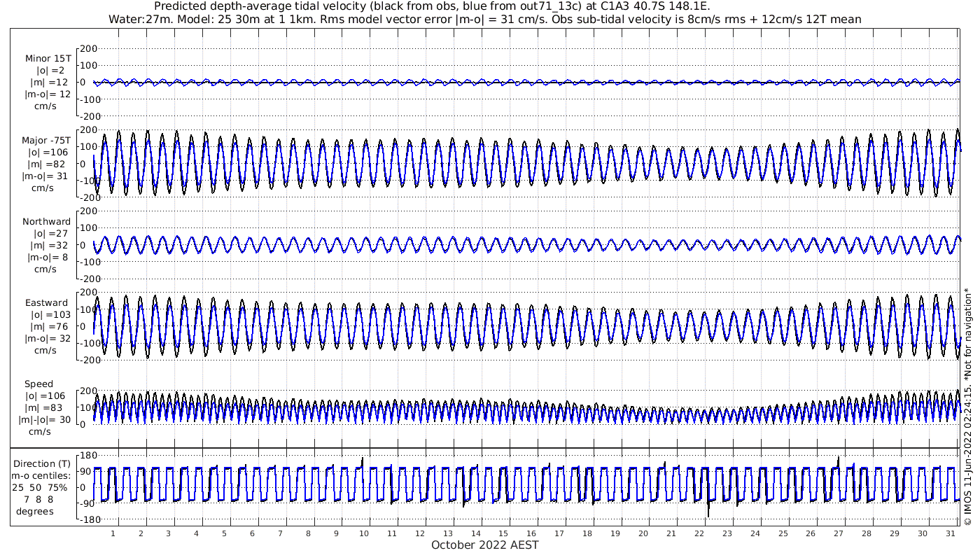Click '|m| =76' in Eastward panel
980x560 pixels.
48,326
